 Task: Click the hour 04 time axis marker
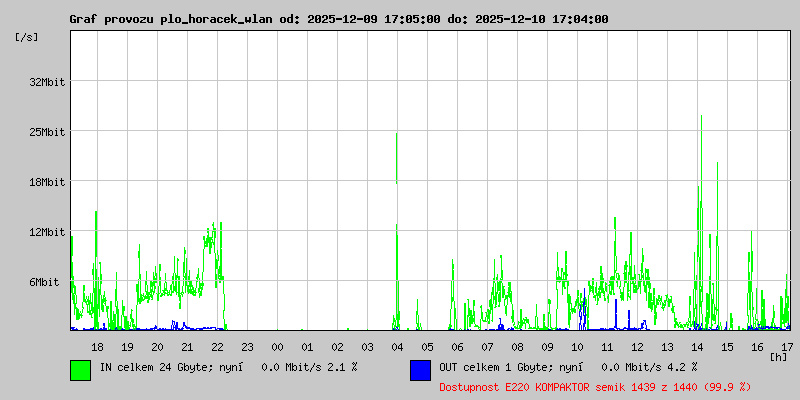pos(397,347)
